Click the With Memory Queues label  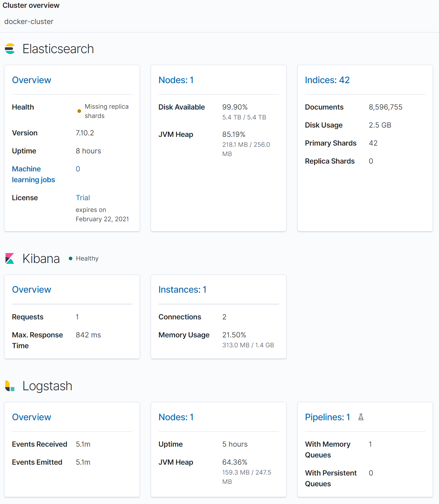(x=328, y=449)
